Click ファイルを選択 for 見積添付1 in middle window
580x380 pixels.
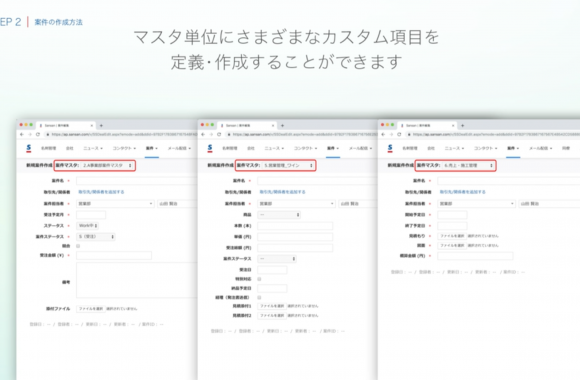point(272,306)
